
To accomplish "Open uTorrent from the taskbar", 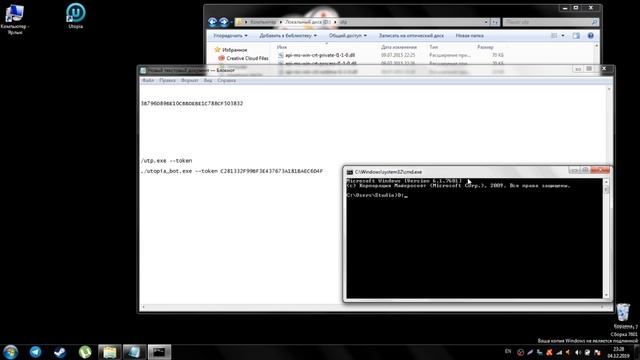I will pos(85,352).
